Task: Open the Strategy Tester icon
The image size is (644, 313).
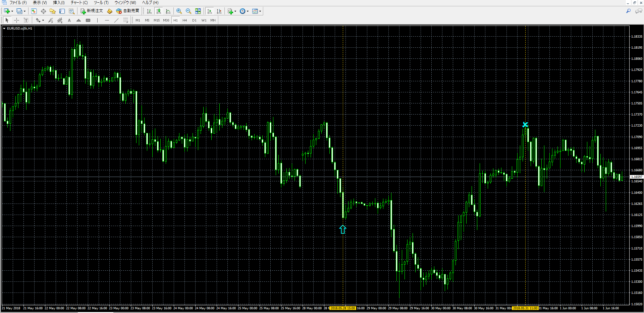Action: coord(71,11)
